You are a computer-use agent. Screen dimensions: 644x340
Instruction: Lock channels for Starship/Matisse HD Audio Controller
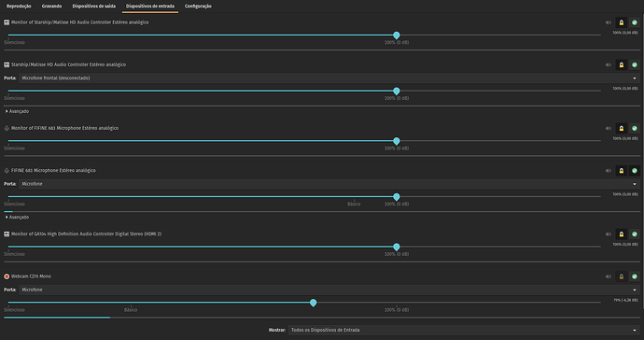pos(621,65)
